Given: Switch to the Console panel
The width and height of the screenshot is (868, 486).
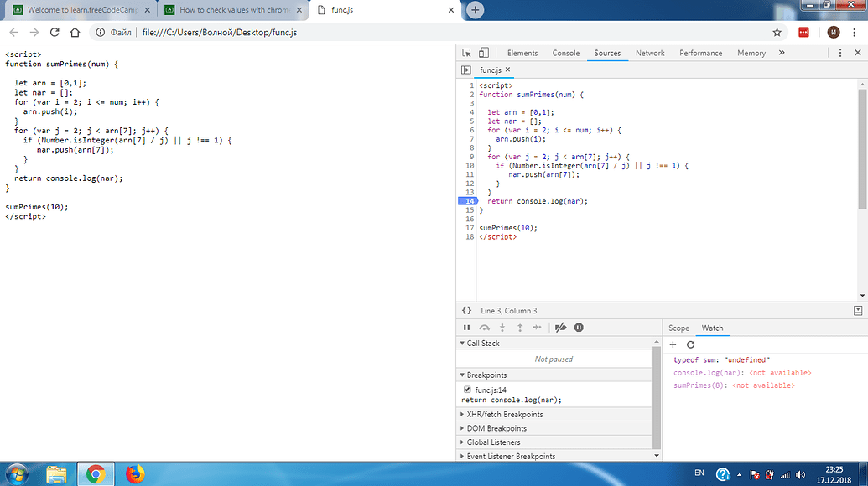Looking at the screenshot, I should [566, 52].
